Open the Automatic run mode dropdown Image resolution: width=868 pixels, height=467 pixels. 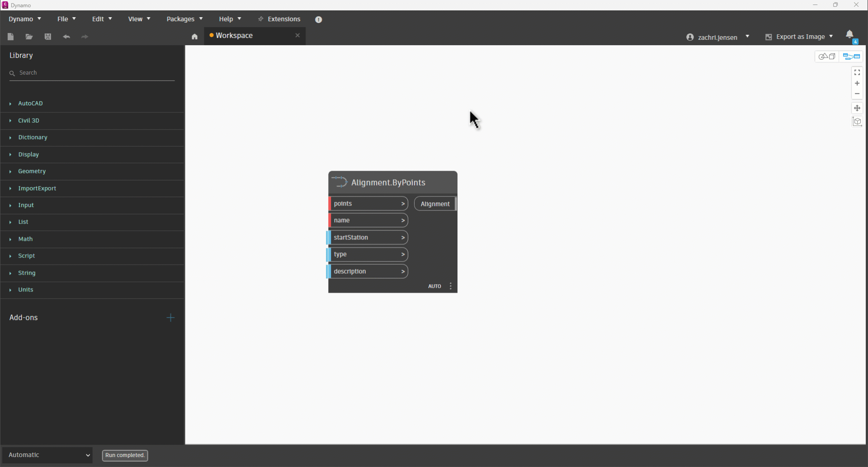tap(48, 455)
